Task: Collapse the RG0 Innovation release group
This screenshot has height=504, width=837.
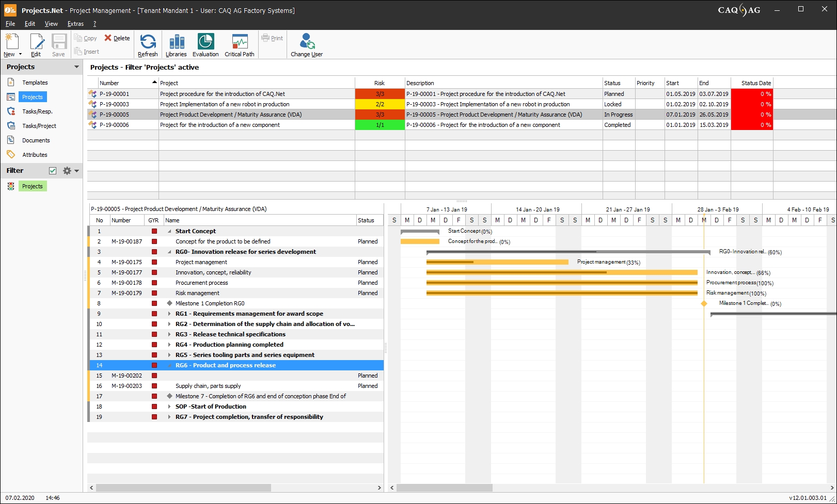Action: pyautogui.click(x=169, y=252)
